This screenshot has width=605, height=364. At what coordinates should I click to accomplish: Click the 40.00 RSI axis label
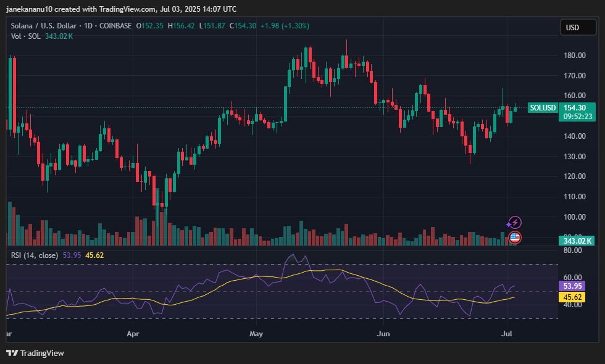573,305
